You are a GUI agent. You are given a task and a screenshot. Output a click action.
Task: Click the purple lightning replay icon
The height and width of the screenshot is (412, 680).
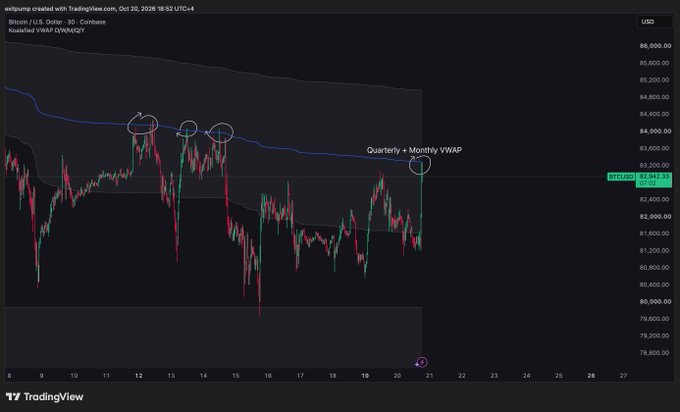point(421,362)
